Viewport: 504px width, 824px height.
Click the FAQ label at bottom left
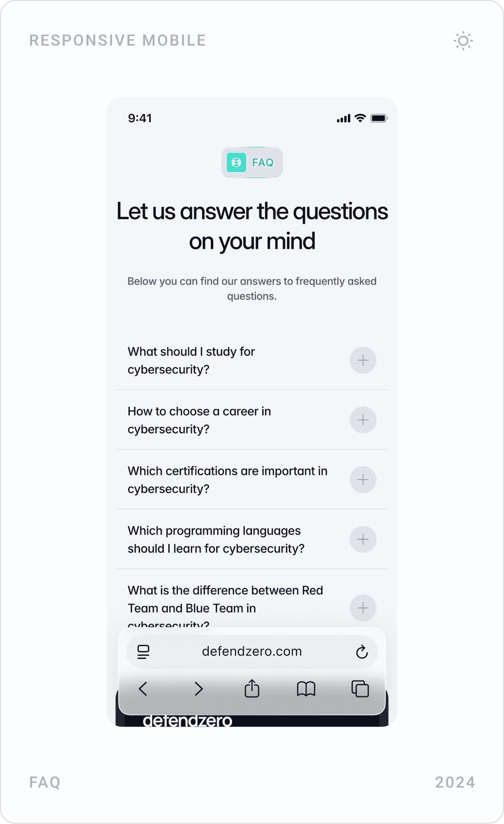(x=45, y=782)
